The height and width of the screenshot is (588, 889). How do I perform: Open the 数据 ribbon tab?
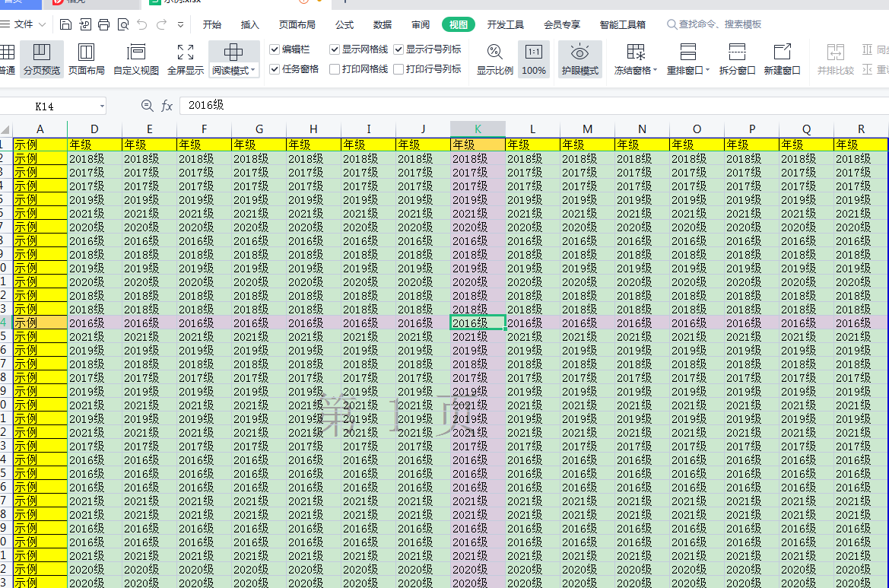point(383,24)
